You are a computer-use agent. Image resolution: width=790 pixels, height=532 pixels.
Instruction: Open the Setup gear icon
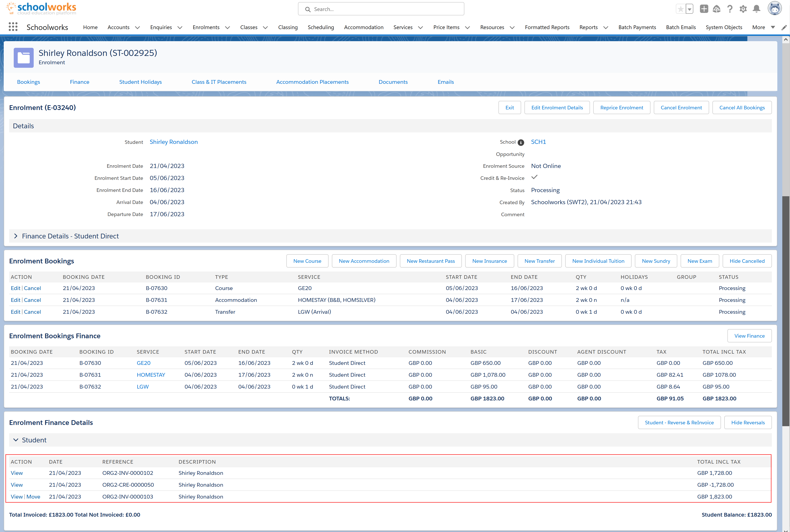pos(743,9)
